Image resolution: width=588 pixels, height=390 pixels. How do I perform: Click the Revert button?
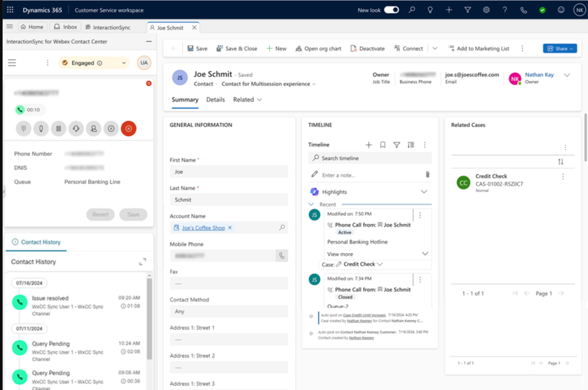pos(100,215)
